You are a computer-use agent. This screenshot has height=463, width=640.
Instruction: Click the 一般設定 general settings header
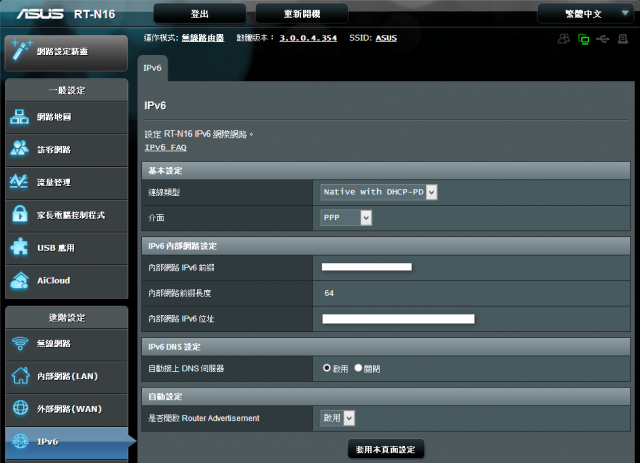[x=67, y=90]
